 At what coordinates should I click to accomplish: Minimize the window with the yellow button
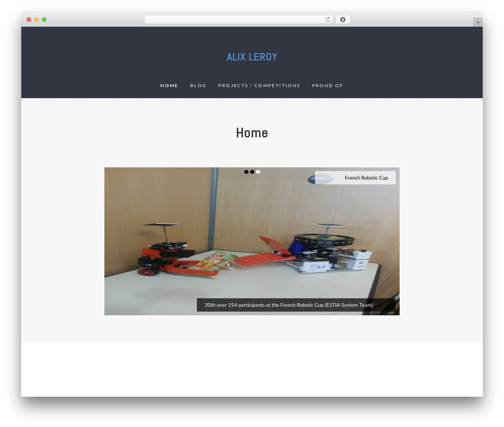tap(36, 20)
